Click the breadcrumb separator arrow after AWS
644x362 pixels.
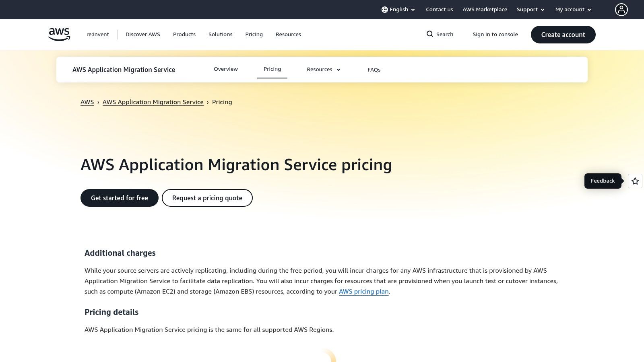click(98, 102)
